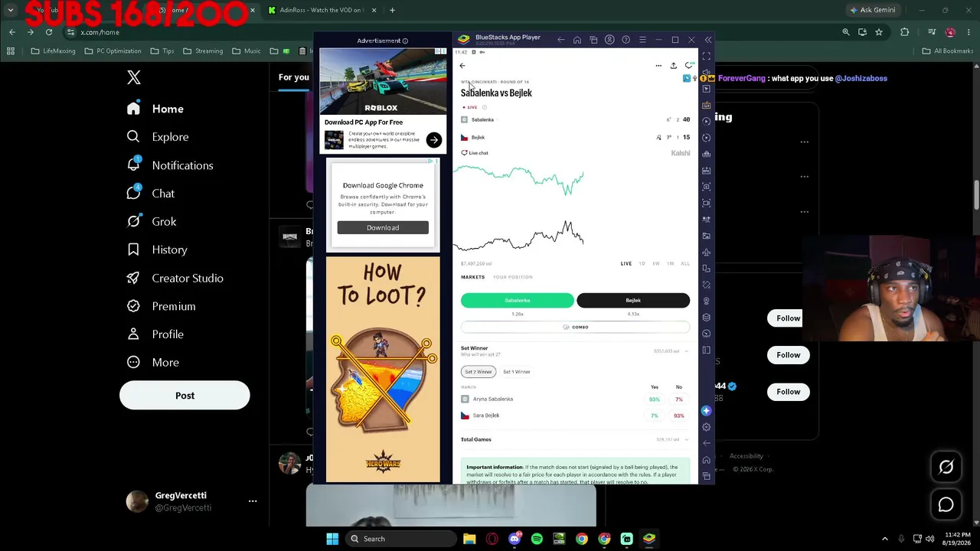This screenshot has width=980, height=551.
Task: Open the floating messages bubble on X
Action: (946, 505)
